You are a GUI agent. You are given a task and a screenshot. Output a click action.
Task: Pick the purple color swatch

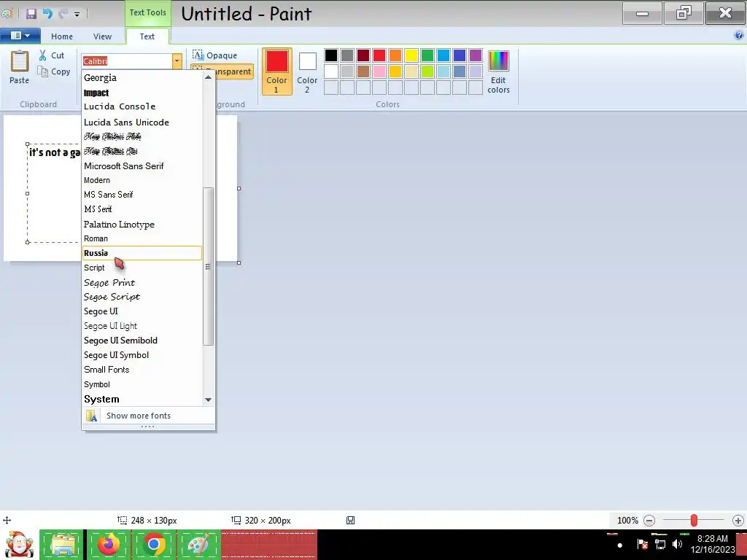[476, 55]
